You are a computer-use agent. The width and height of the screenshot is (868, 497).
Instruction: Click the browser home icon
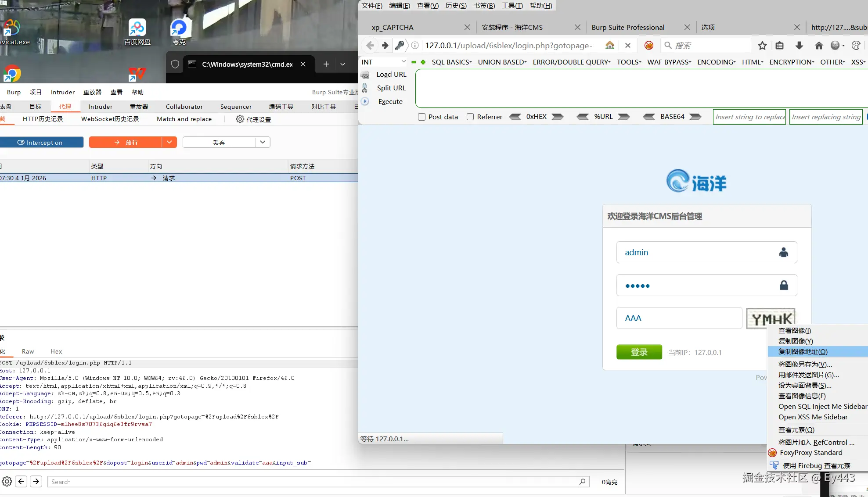click(818, 46)
